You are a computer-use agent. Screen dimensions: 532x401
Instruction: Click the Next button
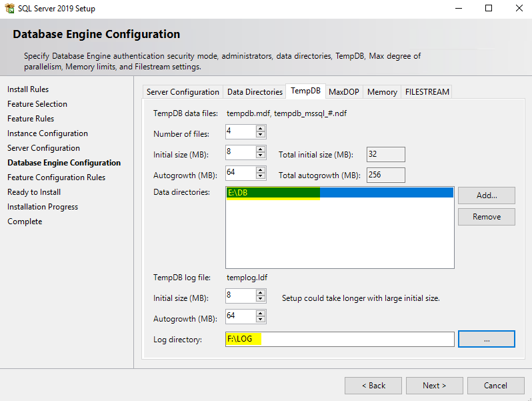[x=434, y=385]
